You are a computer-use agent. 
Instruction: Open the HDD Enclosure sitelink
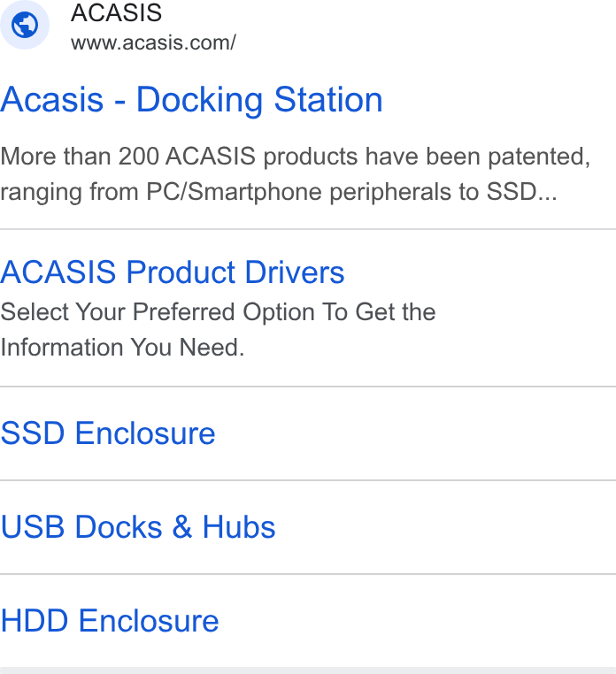coord(109,621)
